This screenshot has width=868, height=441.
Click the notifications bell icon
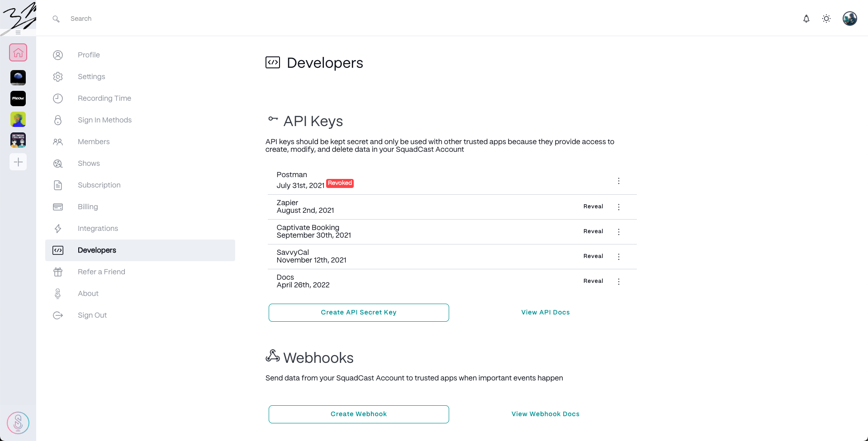pos(806,19)
